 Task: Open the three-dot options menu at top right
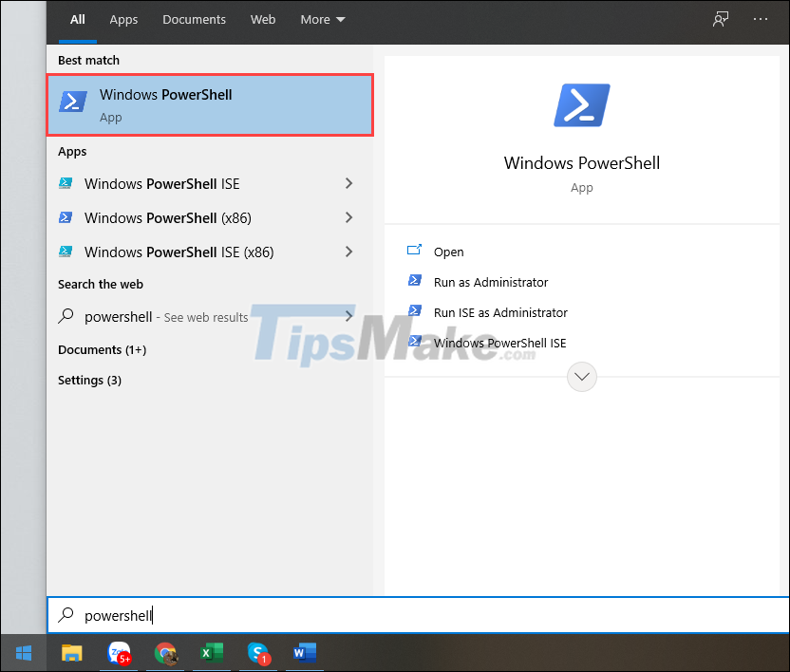[761, 19]
